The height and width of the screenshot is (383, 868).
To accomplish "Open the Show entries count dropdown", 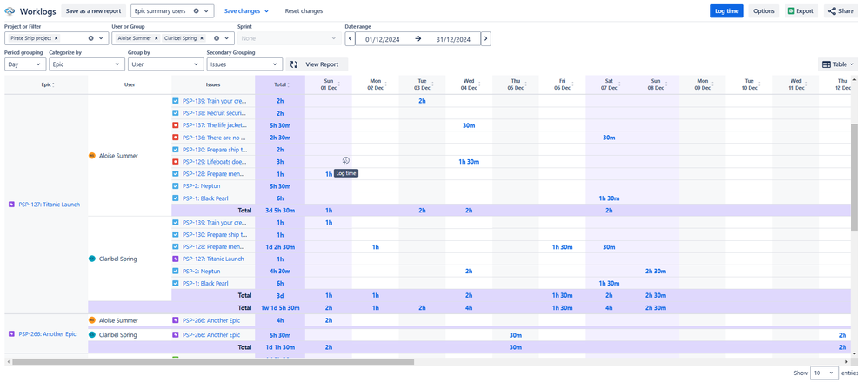I will [x=825, y=373].
